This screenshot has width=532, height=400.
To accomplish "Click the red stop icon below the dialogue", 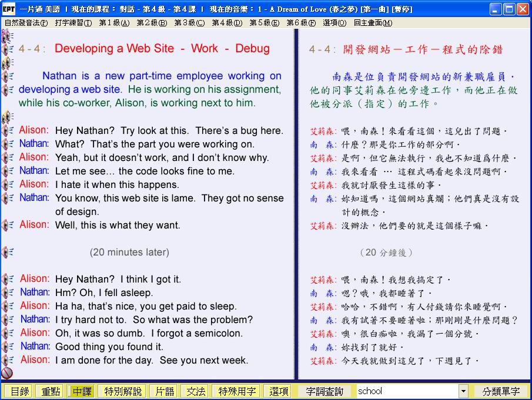I will [7, 372].
